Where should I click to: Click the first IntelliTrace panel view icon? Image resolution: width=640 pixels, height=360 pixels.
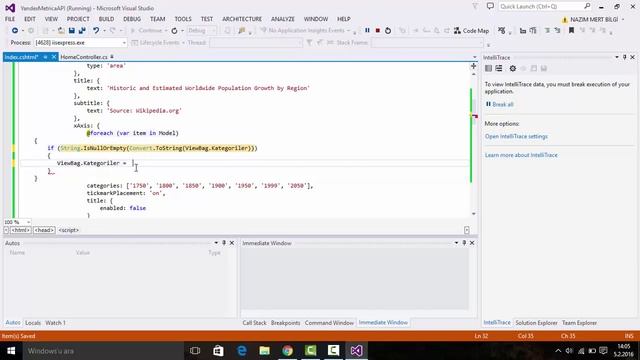pyautogui.click(x=488, y=69)
